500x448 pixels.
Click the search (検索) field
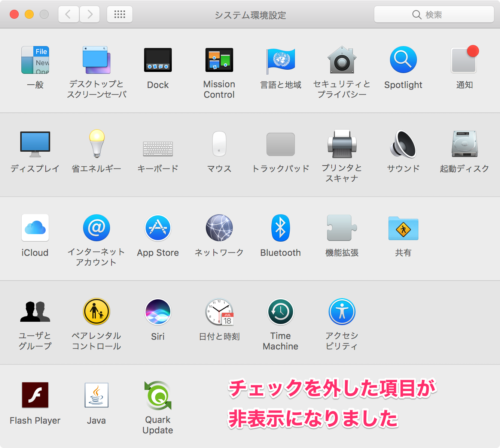(434, 14)
